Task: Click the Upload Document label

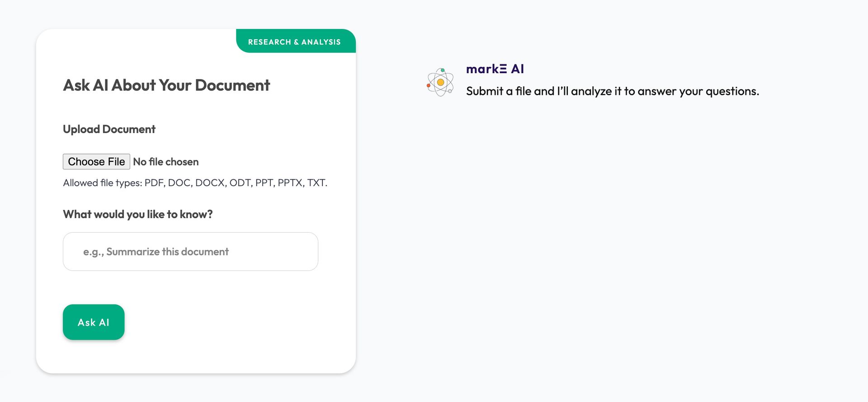Action: pos(109,129)
